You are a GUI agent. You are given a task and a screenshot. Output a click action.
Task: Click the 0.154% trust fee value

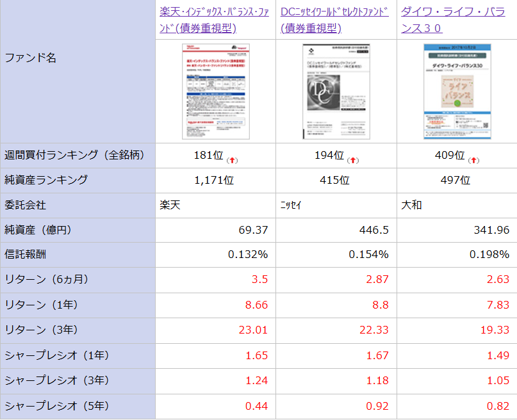tap(368, 255)
